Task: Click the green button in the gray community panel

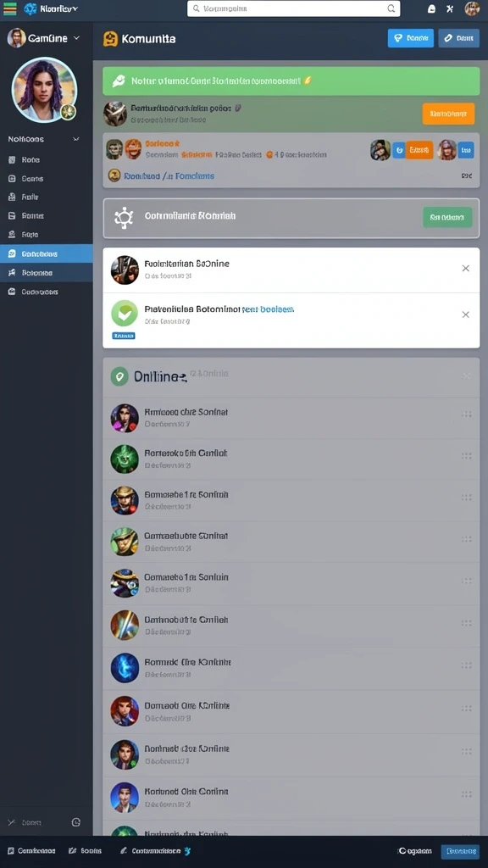Action: tap(447, 218)
